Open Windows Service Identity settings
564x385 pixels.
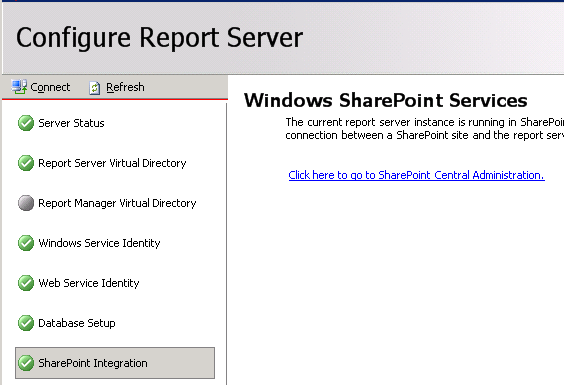tap(99, 243)
